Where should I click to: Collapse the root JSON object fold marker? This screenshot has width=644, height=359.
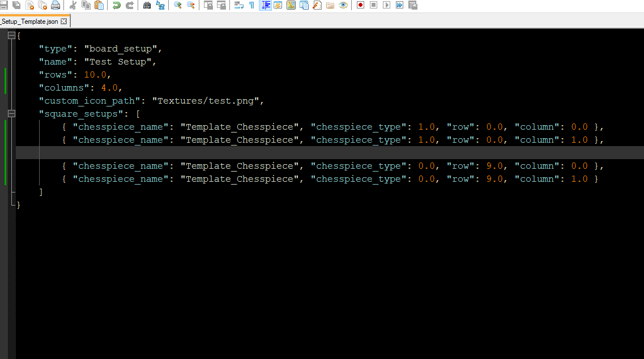pos(11,35)
